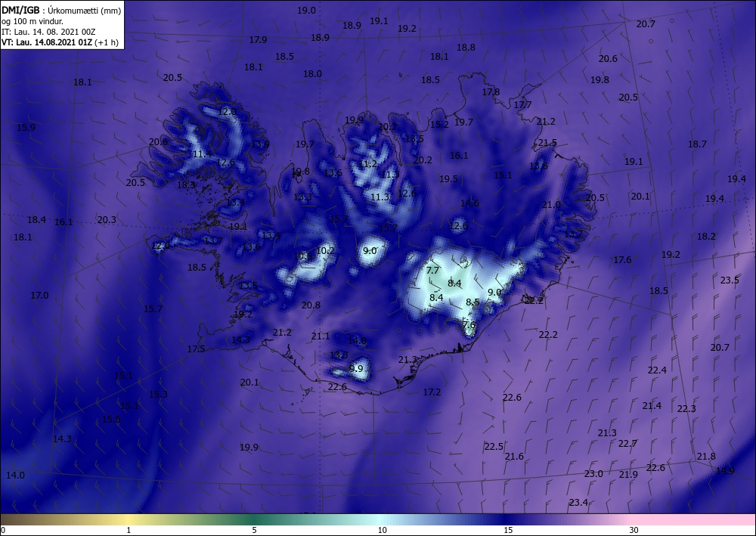The width and height of the screenshot is (756, 536).
Task: Click the "og 100 m vindur." legend line
Action: (x=33, y=21)
